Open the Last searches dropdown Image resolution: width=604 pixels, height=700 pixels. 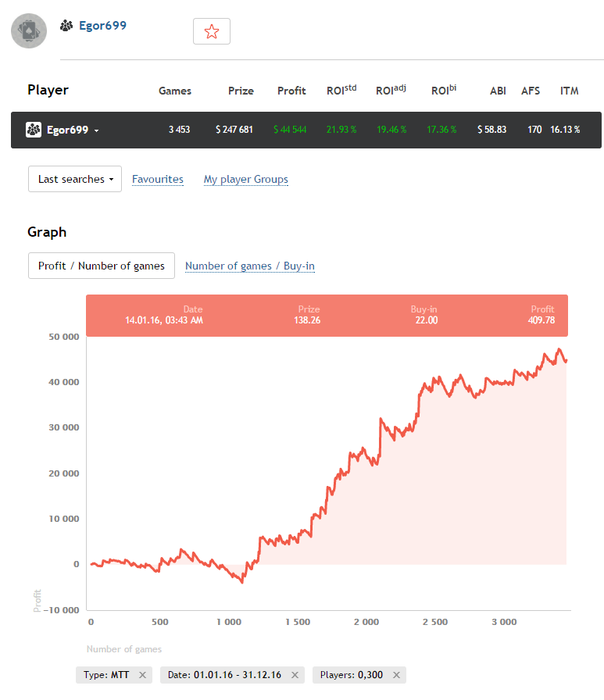coord(75,179)
